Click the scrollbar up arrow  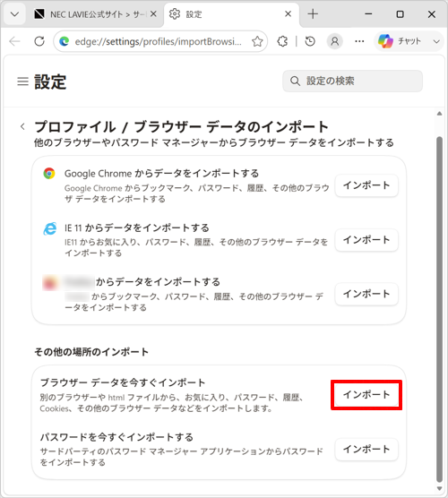439,114
